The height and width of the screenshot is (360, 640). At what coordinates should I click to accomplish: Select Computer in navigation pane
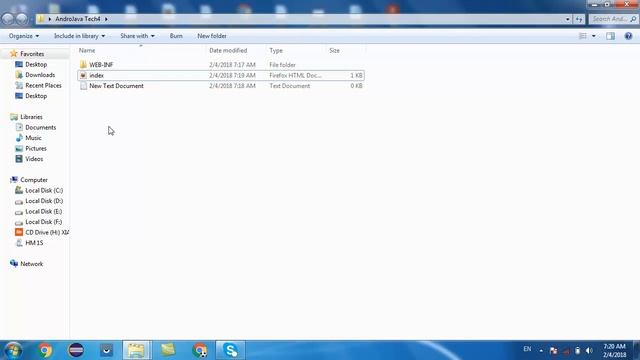[34, 180]
